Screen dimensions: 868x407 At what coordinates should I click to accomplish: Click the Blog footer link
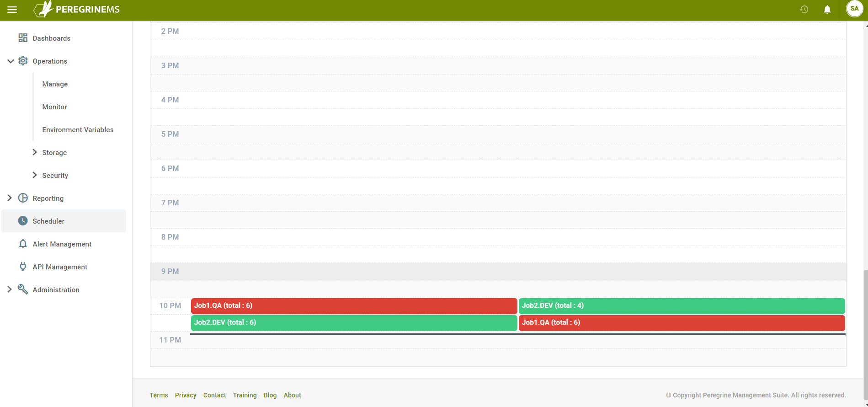tap(270, 395)
